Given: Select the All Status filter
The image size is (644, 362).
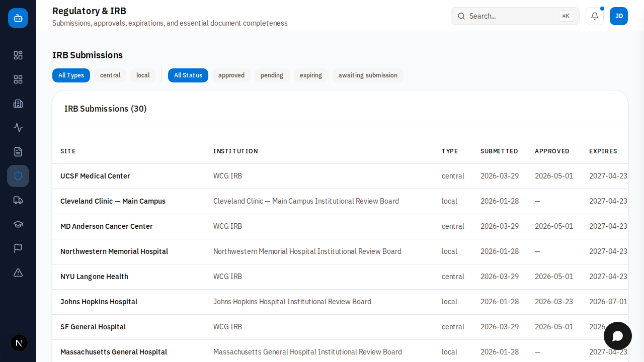Looking at the screenshot, I should [188, 75].
